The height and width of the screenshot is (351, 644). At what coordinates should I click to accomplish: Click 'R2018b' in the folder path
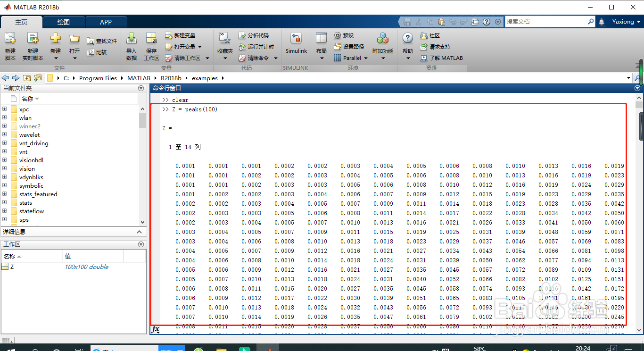click(x=171, y=78)
